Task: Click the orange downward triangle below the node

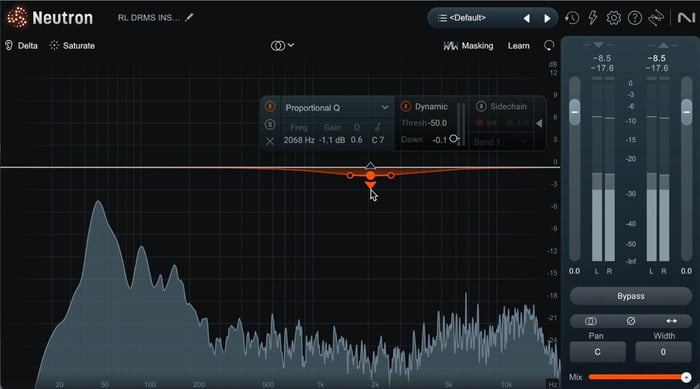Action: (x=370, y=185)
